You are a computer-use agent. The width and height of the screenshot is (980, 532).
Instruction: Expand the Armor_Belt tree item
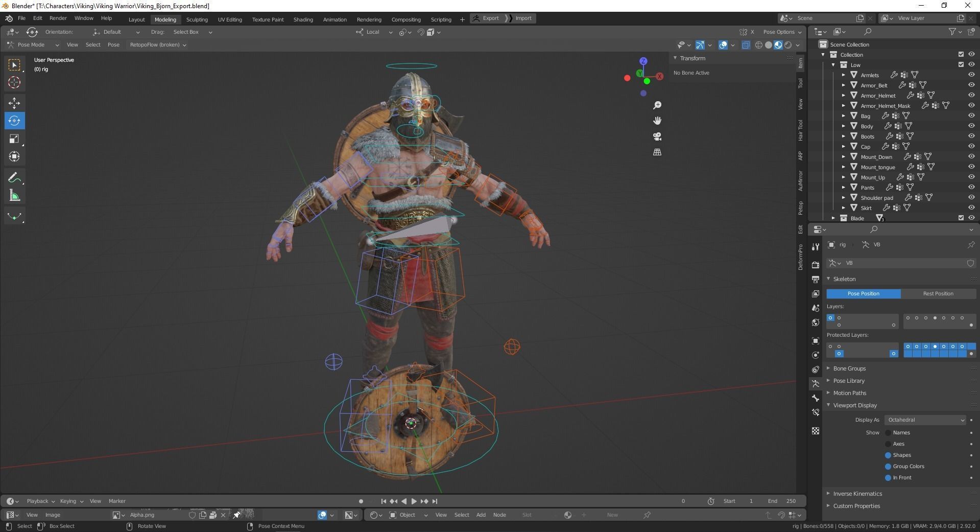pyautogui.click(x=844, y=85)
